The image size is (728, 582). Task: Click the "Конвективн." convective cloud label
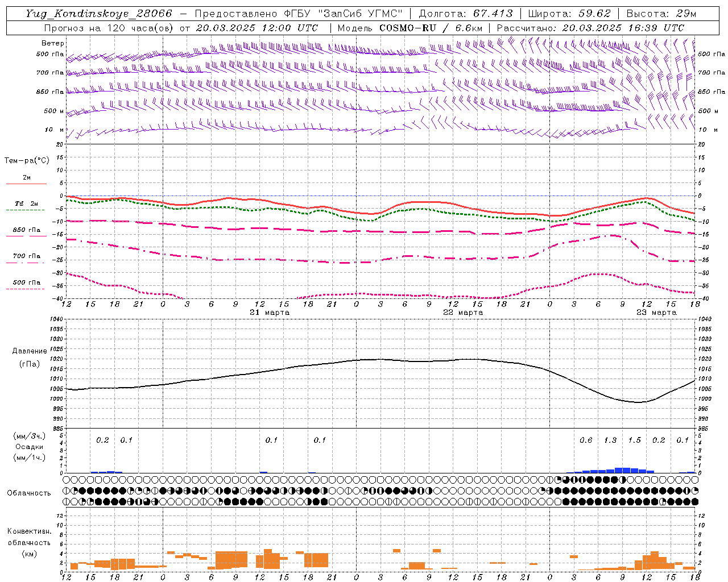pos(29,531)
